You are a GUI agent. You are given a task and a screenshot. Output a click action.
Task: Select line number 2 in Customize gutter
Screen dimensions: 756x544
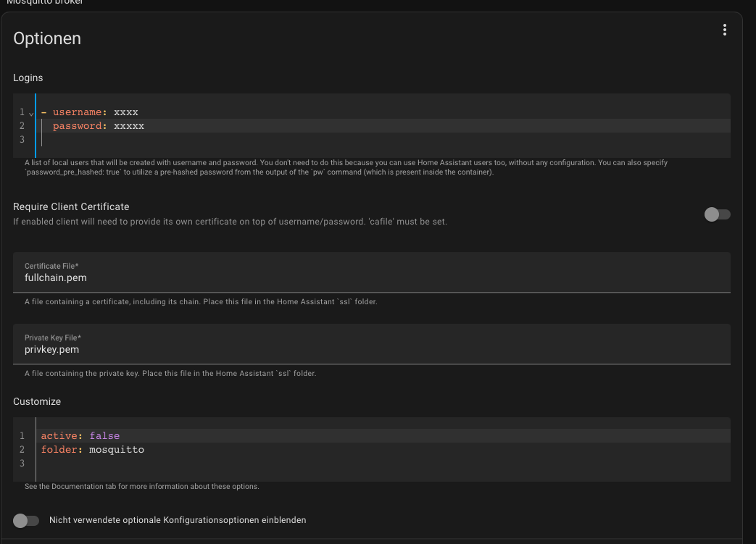(x=22, y=450)
